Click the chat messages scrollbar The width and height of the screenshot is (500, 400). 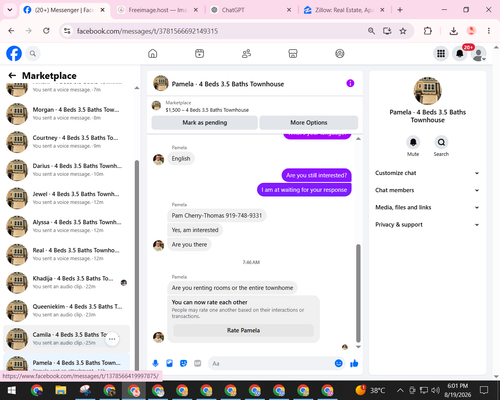click(x=358, y=293)
